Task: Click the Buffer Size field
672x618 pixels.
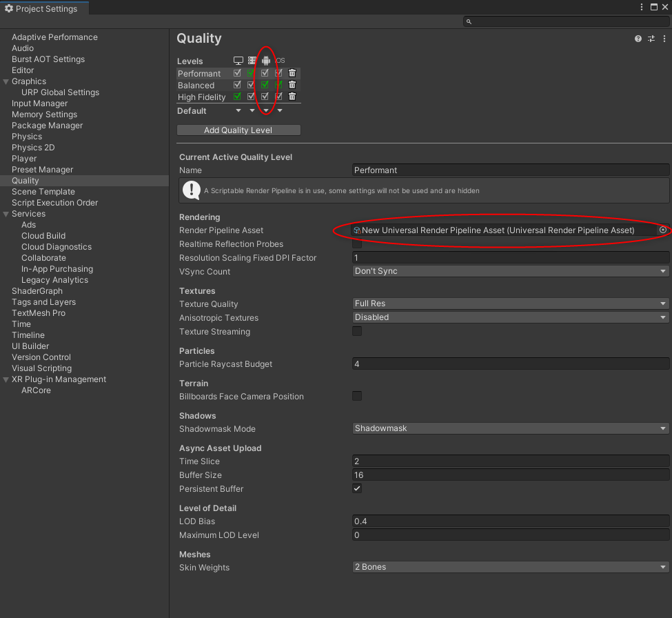Action: (x=511, y=475)
